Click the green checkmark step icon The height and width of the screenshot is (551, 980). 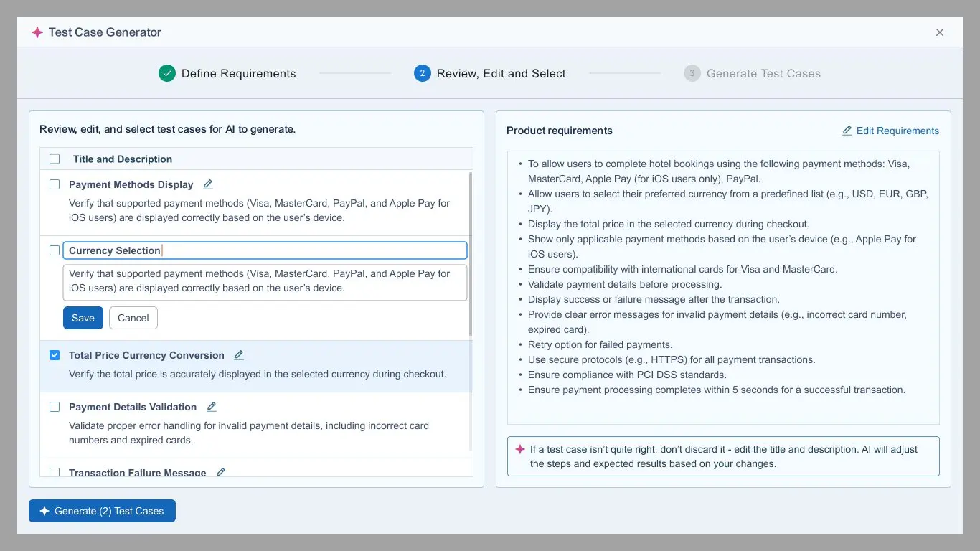tap(167, 73)
